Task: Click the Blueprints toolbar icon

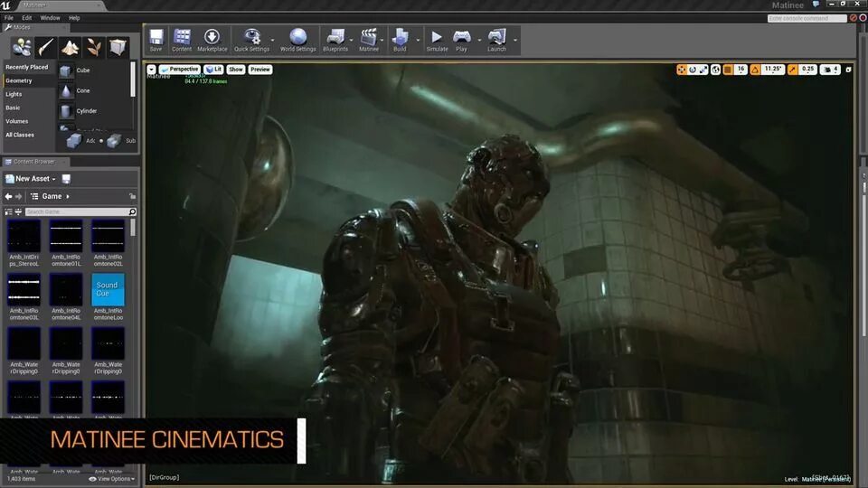Action: [x=335, y=37]
